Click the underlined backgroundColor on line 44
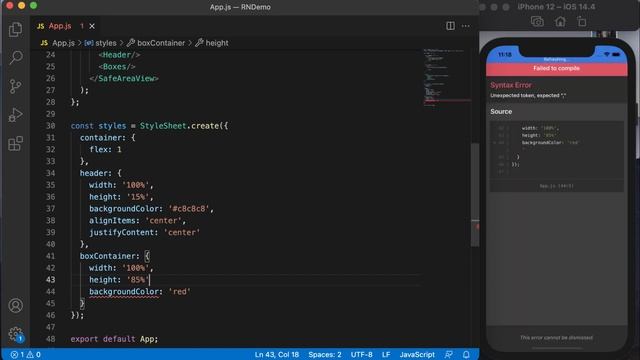The image size is (640, 360). [124, 291]
